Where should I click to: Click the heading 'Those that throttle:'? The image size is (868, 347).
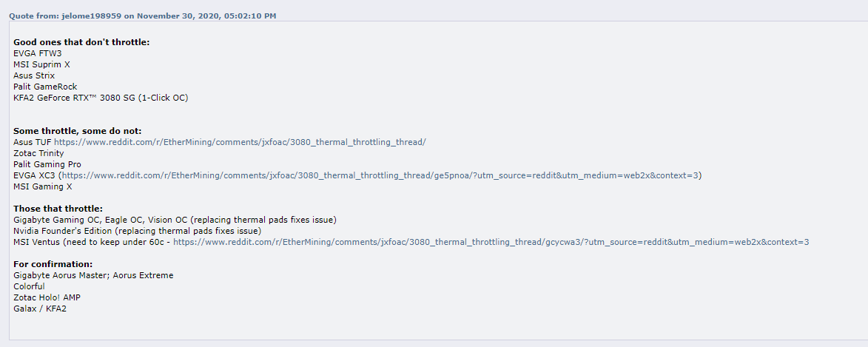pos(58,209)
